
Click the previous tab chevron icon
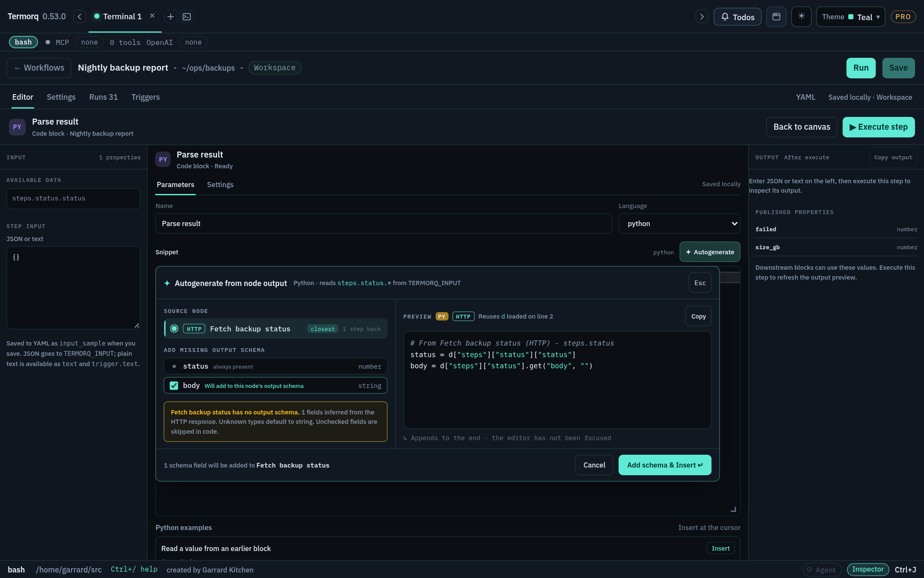[x=79, y=17]
